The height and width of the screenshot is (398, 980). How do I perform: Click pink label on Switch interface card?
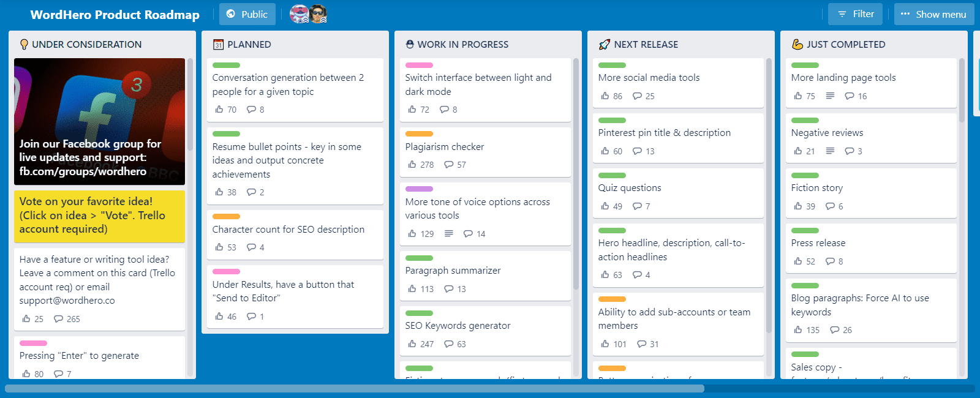pyautogui.click(x=419, y=65)
